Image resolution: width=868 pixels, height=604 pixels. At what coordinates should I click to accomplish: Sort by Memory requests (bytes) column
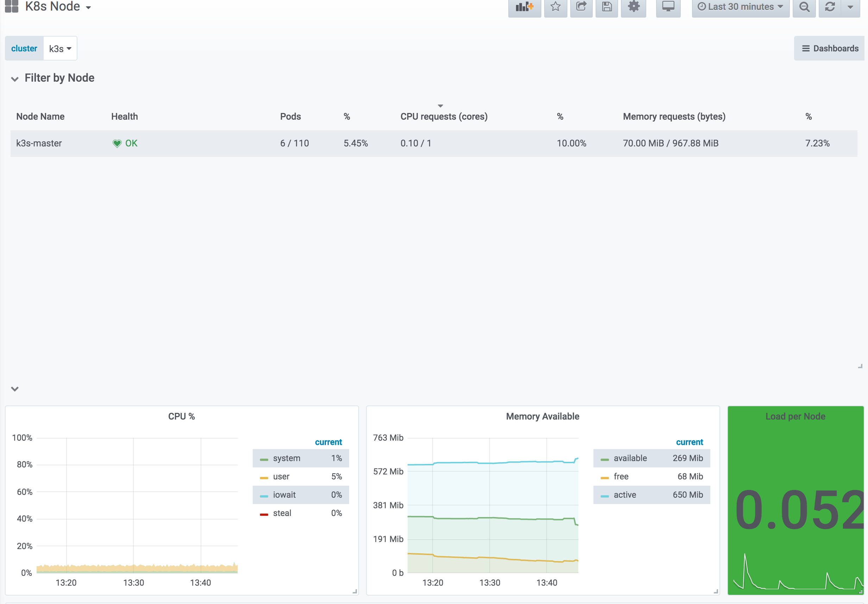(674, 117)
